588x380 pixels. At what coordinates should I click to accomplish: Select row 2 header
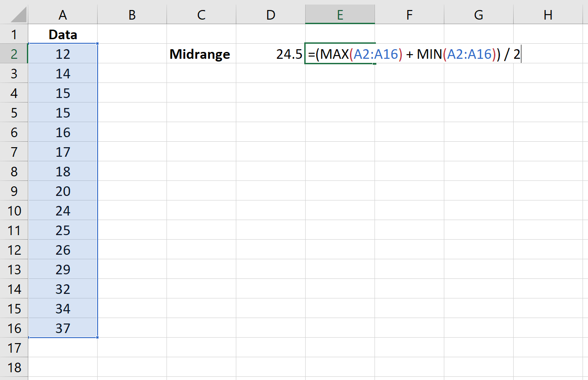(14, 54)
